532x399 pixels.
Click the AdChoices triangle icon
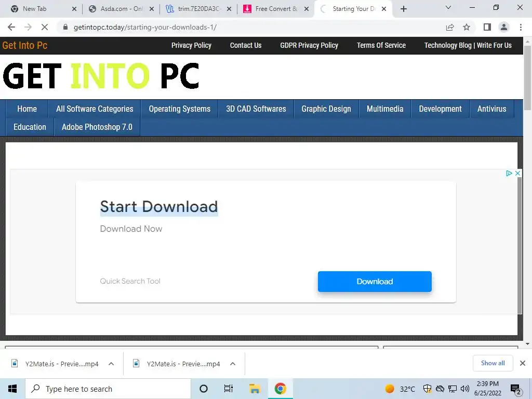[509, 174]
